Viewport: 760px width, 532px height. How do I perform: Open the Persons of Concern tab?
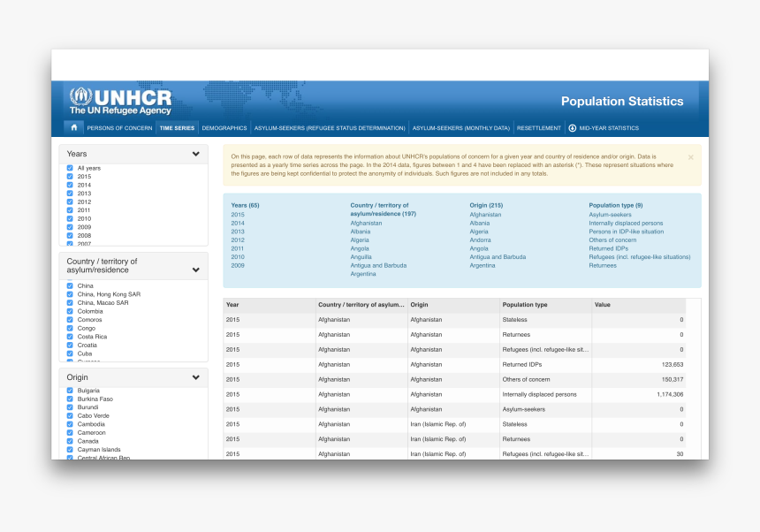click(x=119, y=127)
